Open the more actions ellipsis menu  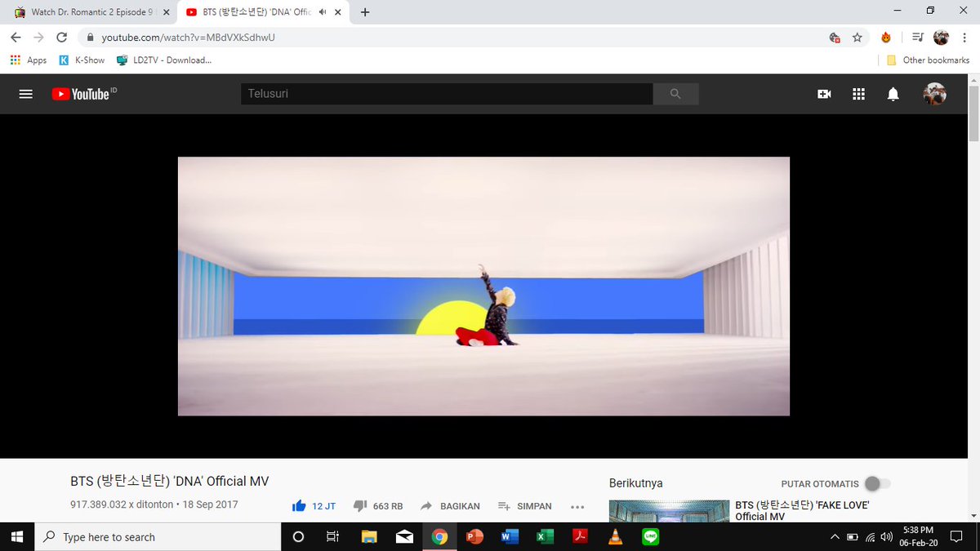(x=577, y=506)
